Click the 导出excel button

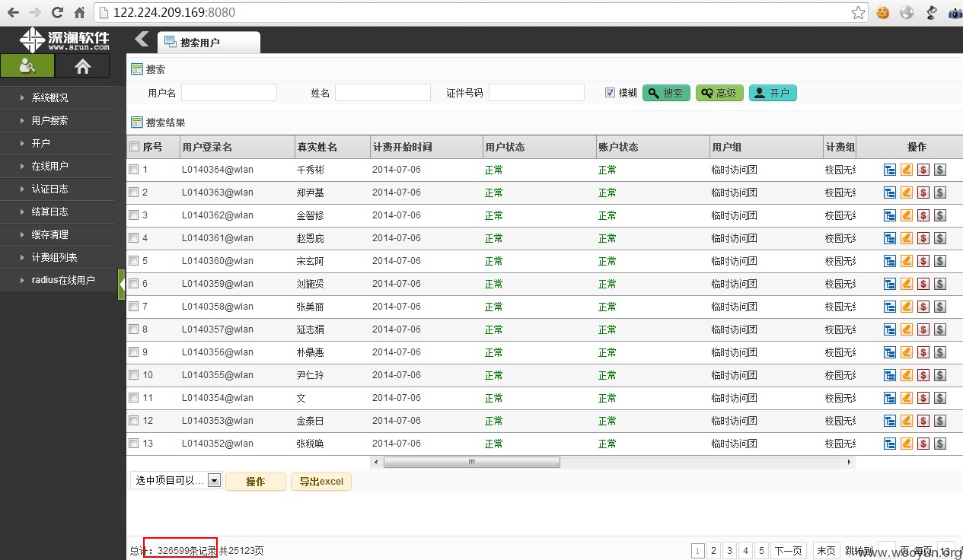(321, 482)
